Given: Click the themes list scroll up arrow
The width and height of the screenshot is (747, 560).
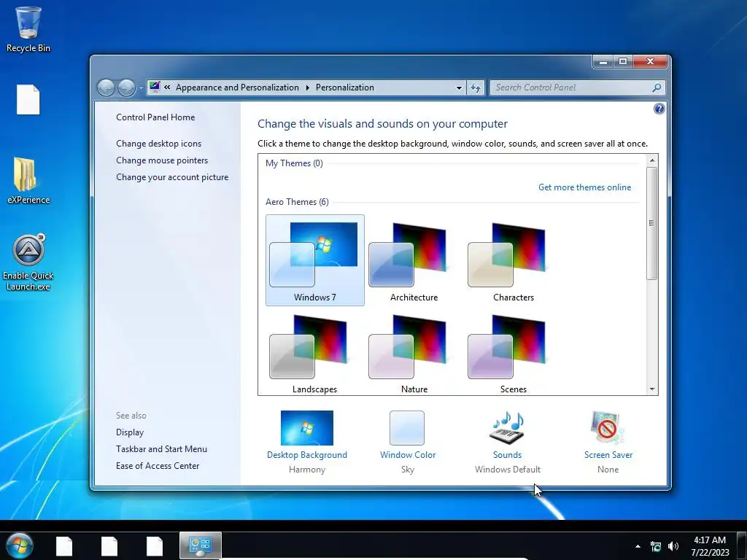Looking at the screenshot, I should point(651,160).
